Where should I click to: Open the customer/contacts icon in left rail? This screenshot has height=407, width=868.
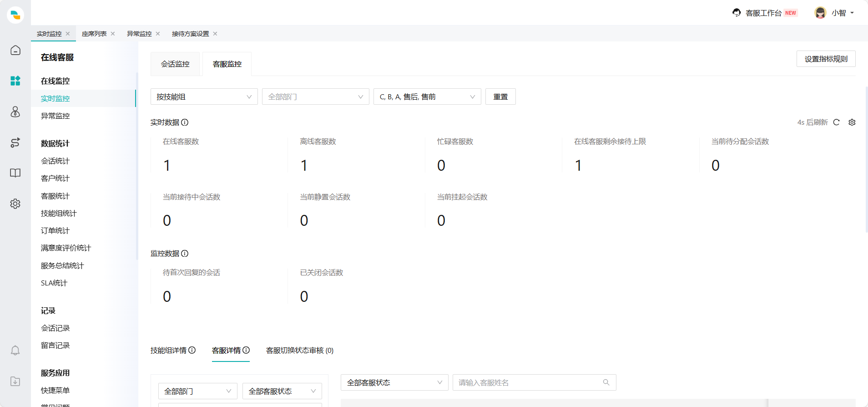point(15,112)
